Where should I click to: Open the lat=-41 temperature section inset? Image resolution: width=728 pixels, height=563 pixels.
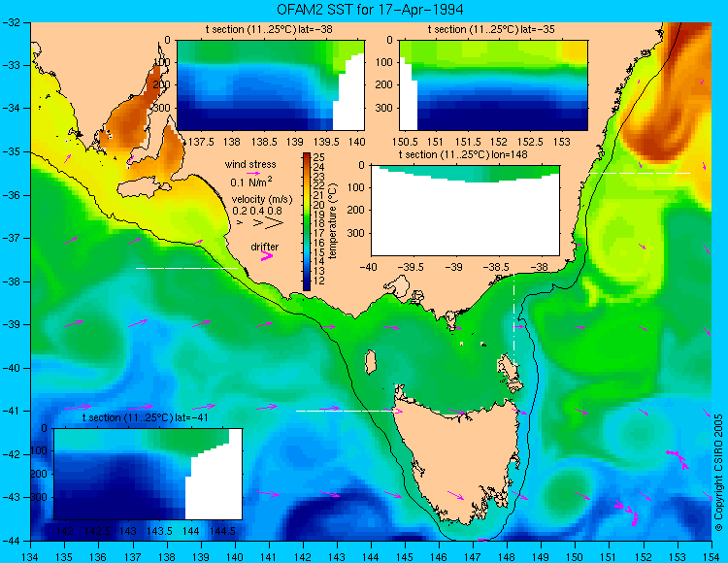[x=149, y=474]
